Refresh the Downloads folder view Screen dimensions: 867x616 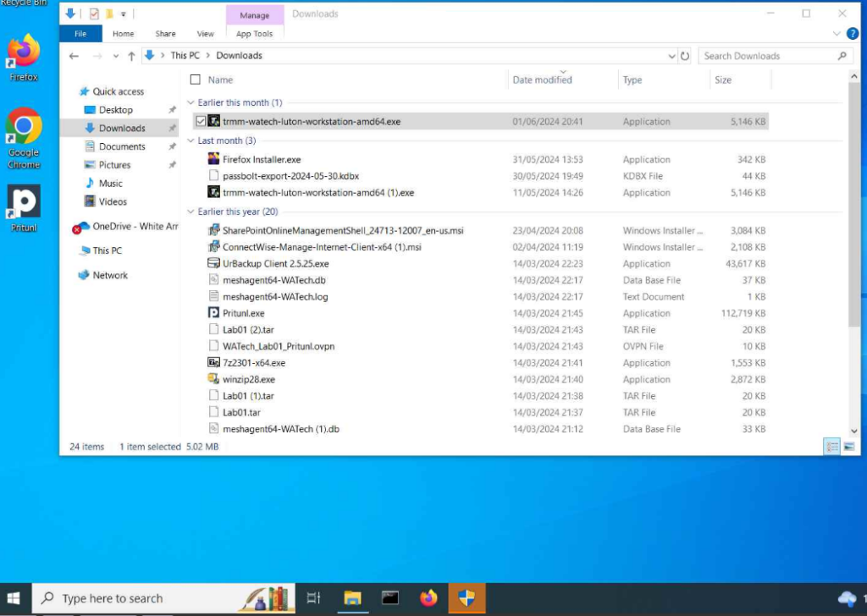pos(685,56)
